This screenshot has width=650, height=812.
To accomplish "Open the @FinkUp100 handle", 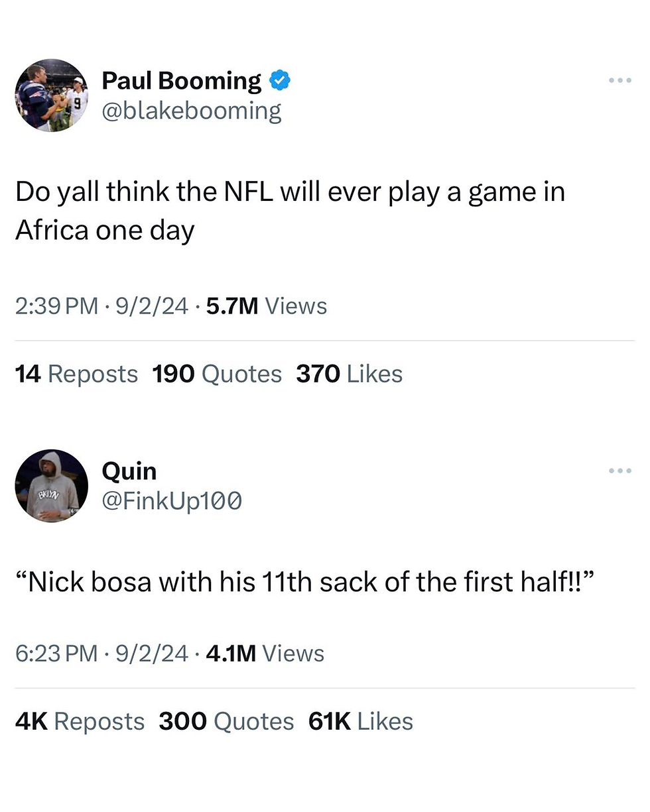I will point(171,501).
